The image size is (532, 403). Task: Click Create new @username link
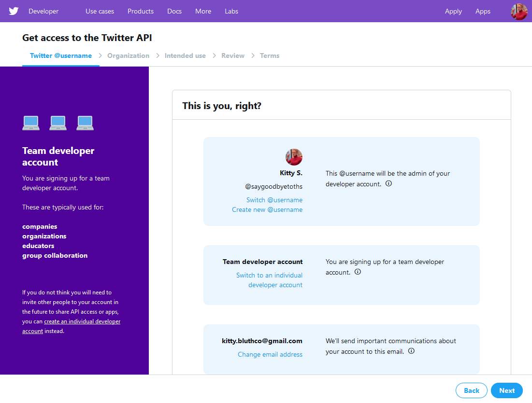click(x=267, y=209)
